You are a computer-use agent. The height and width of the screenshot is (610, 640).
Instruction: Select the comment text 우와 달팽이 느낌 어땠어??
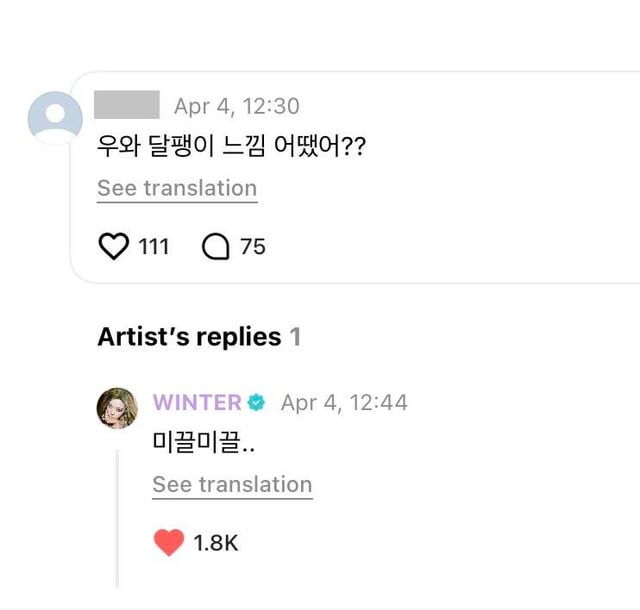[x=231, y=148]
